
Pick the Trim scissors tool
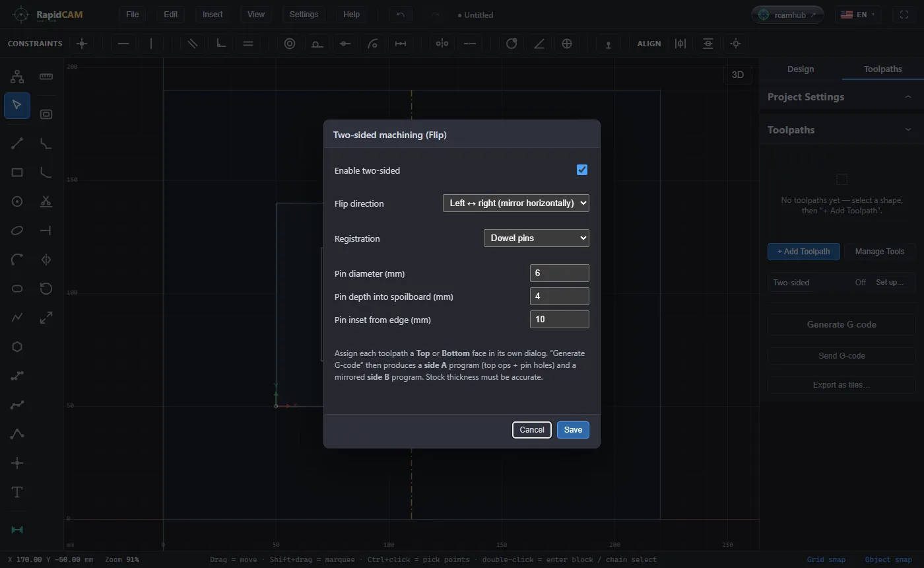tap(46, 201)
